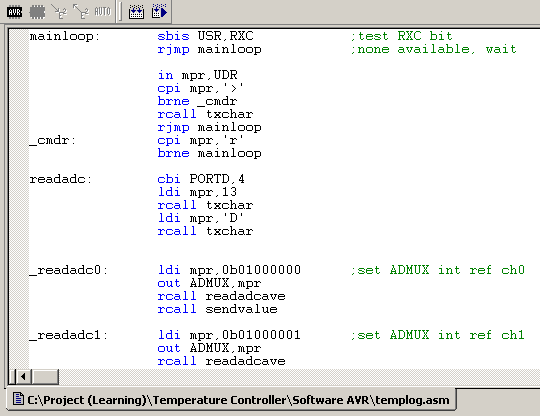
Task: Click the ';set ADMUX int ref ch1' comment
Action: tap(437, 335)
